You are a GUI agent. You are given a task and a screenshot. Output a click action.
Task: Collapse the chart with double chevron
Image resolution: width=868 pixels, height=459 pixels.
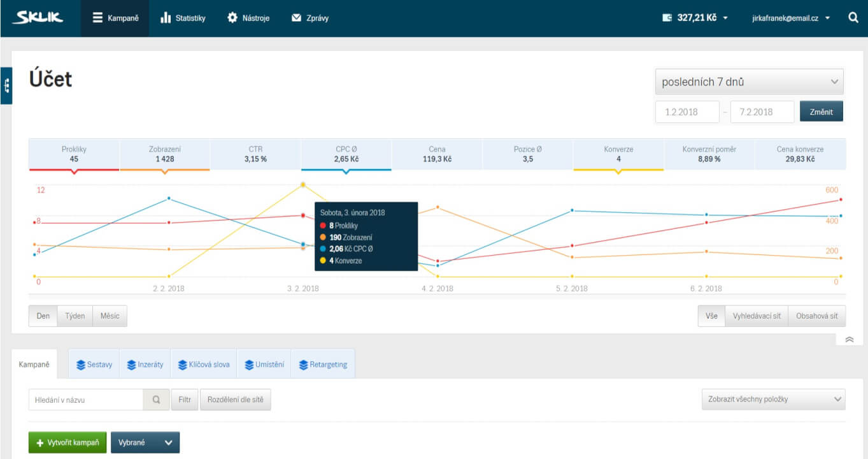tap(849, 340)
